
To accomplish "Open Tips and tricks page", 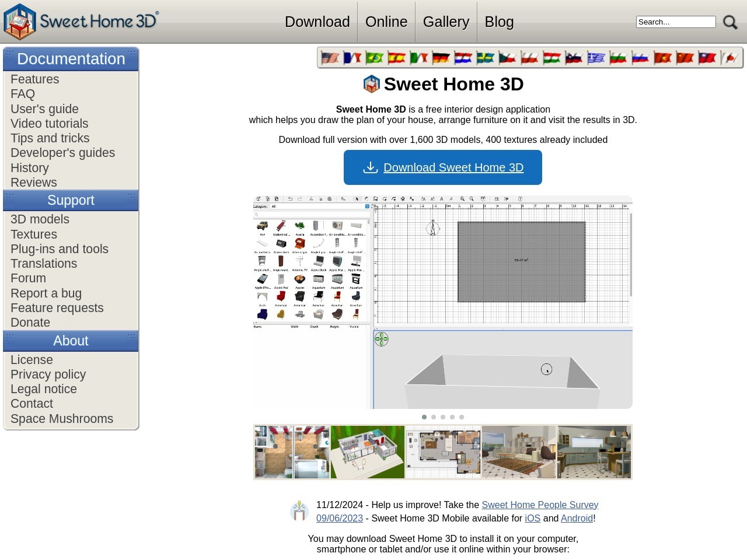I will point(50,138).
